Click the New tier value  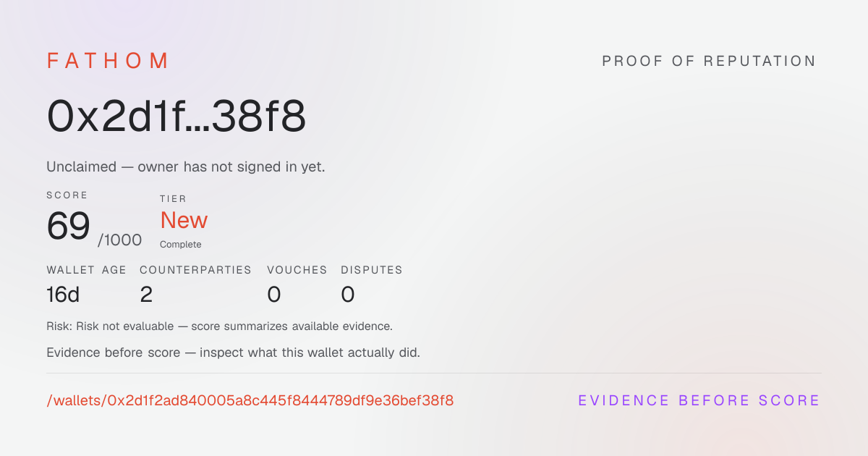pos(184,220)
